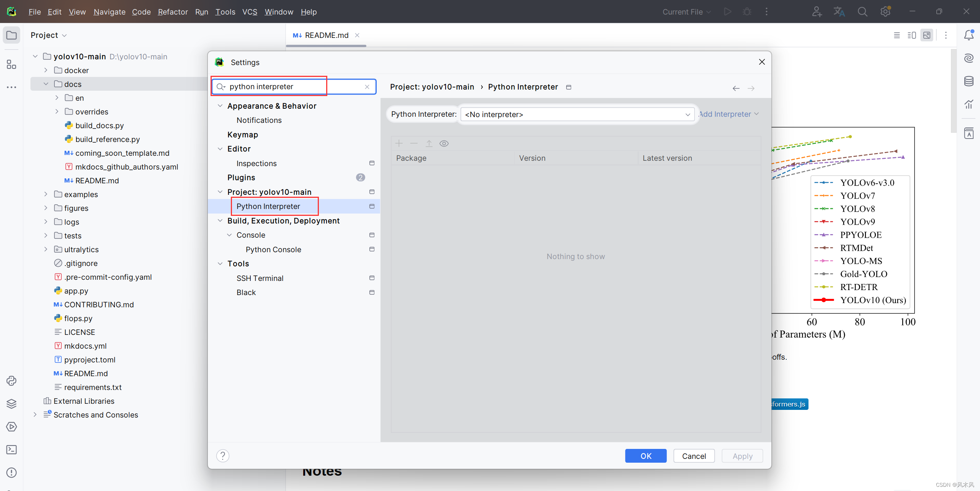
Task: Navigate back arrow in Settings dialog
Action: pyautogui.click(x=736, y=88)
